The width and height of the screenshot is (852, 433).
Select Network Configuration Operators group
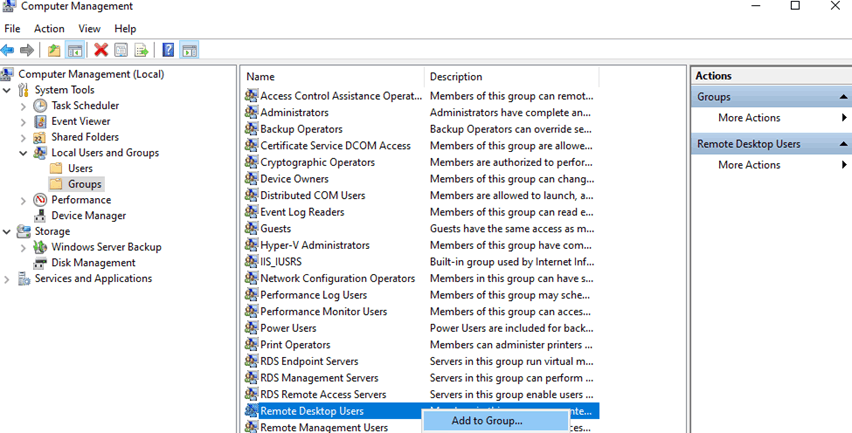[x=337, y=278]
